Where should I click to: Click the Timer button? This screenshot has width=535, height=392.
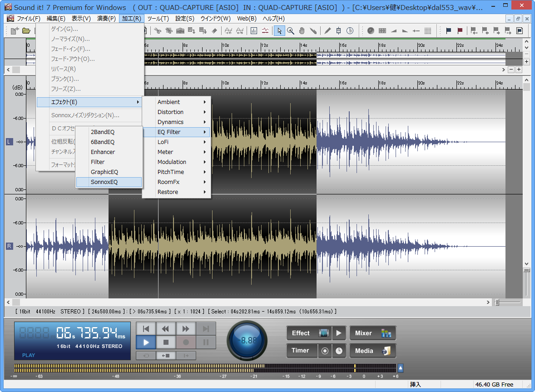coord(302,351)
